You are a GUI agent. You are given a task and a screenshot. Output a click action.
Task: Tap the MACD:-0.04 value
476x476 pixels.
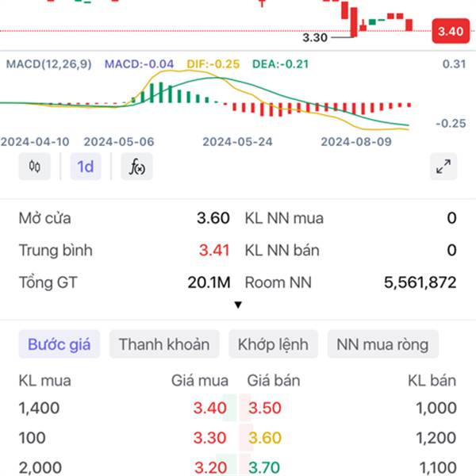(x=139, y=64)
